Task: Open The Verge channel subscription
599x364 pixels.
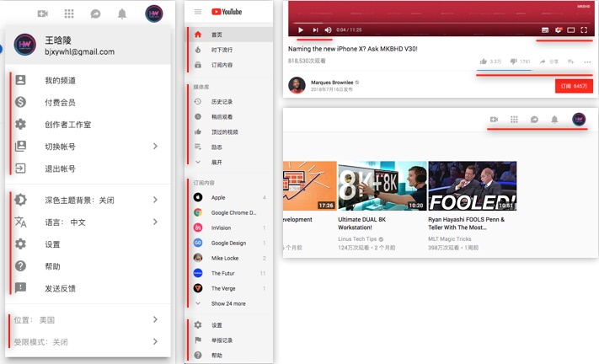Action: pos(230,288)
